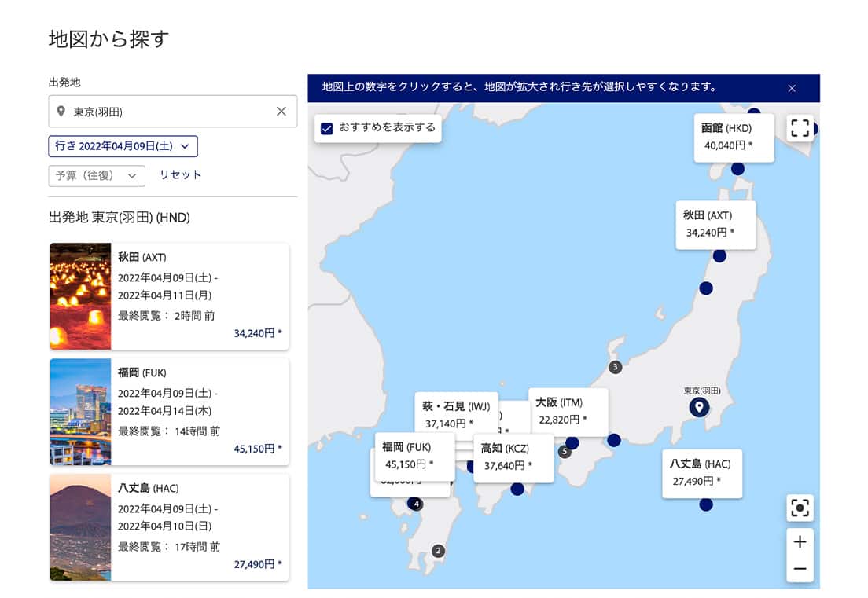868x598 pixels.
Task: Click the cluster marker numbered 3
Action: (616, 367)
